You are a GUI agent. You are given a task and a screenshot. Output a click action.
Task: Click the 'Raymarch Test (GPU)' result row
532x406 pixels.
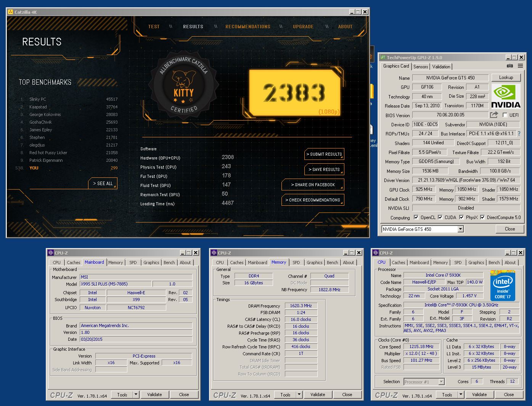[187, 194]
